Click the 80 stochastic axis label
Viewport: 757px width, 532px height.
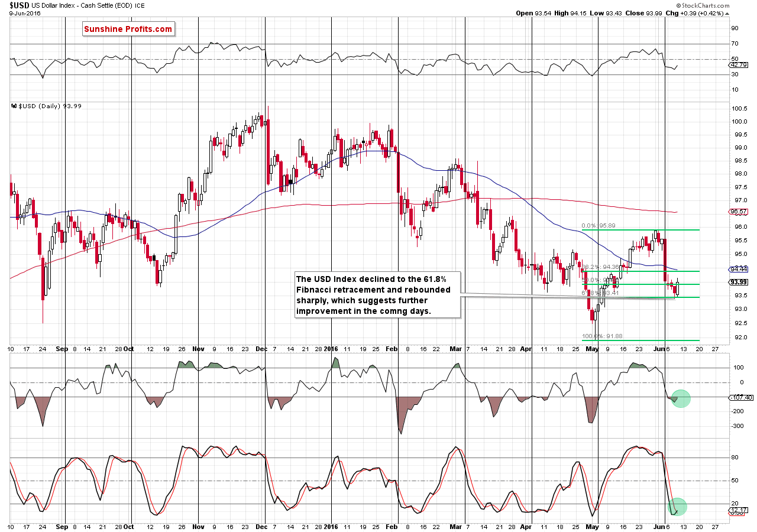736,458
